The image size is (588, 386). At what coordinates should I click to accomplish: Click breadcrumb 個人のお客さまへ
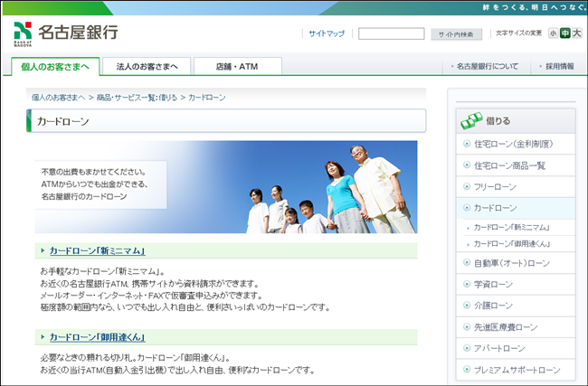click(58, 98)
